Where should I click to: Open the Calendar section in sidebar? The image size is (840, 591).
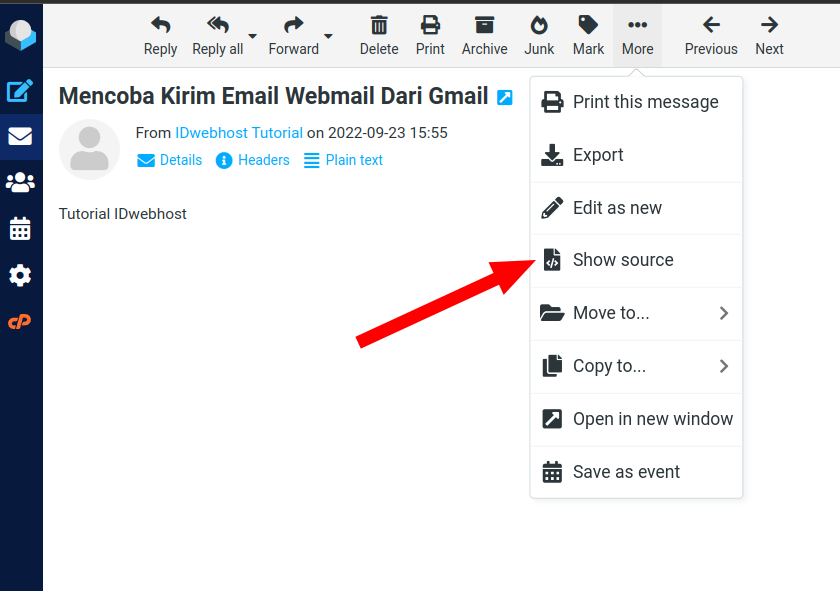(x=20, y=229)
